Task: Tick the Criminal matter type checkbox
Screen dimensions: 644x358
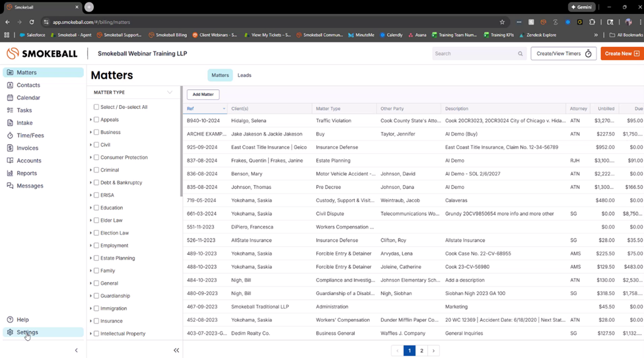Action: (96, 170)
